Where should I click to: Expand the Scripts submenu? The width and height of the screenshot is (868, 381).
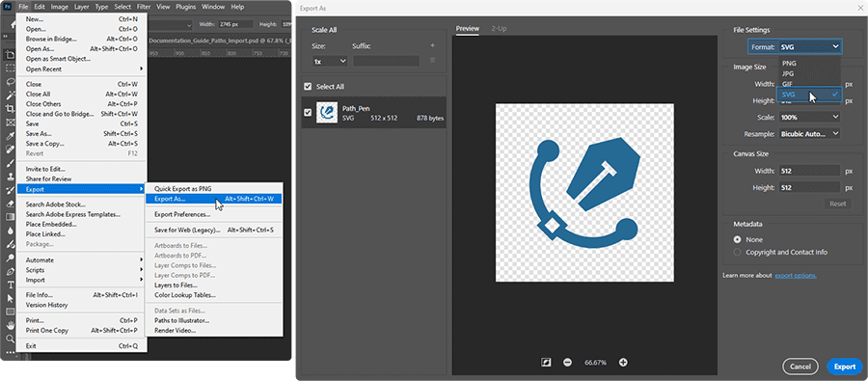click(82, 270)
